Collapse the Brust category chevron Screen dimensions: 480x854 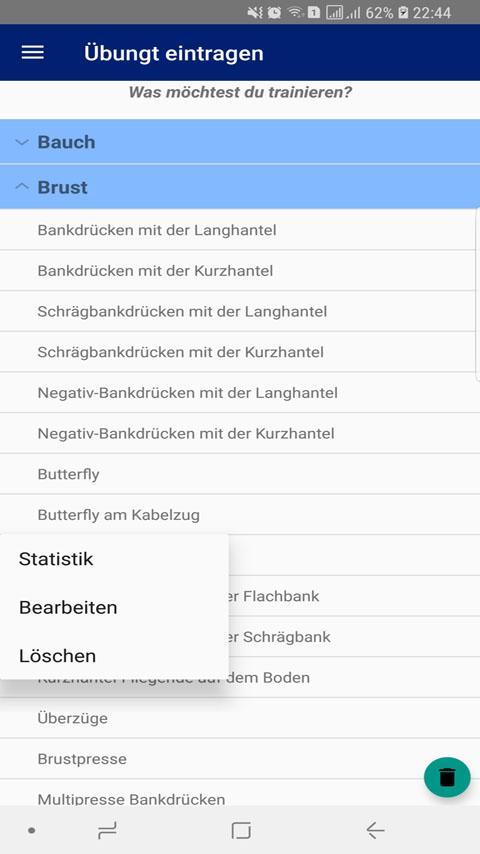tap(22, 186)
